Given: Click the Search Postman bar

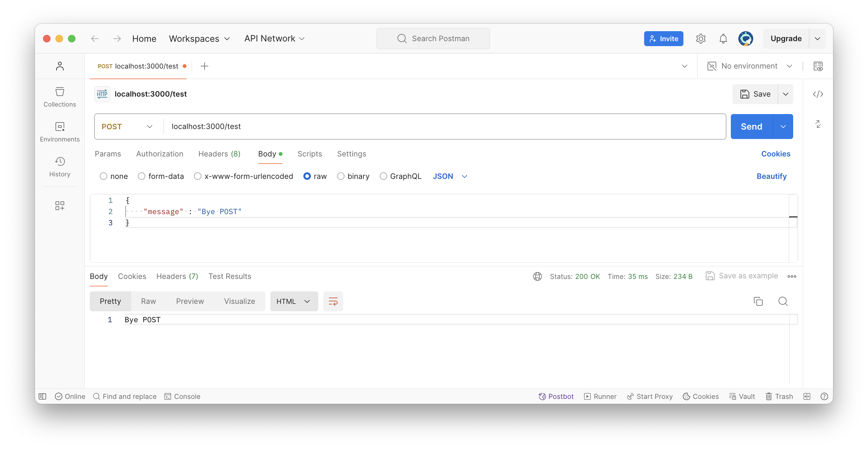Looking at the screenshot, I should (433, 39).
